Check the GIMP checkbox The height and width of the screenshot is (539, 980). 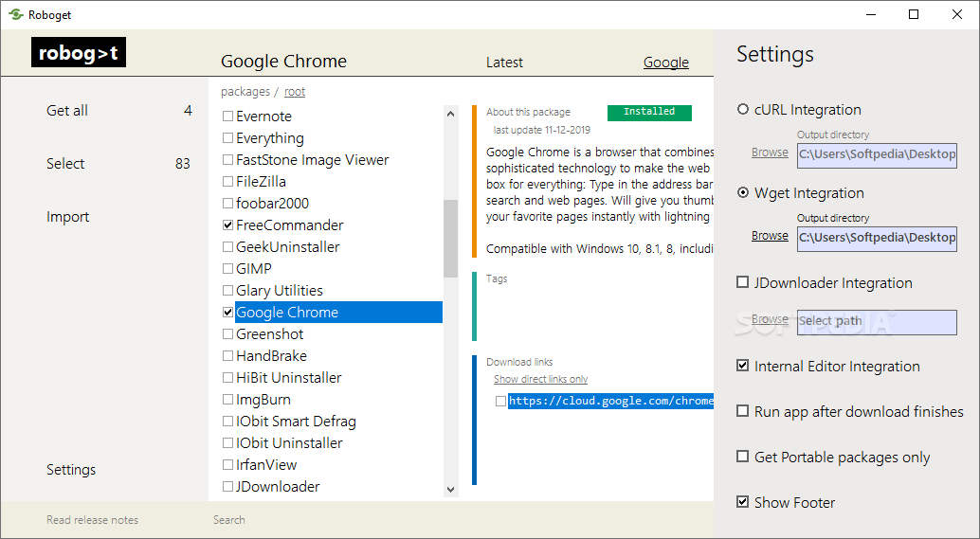coord(228,269)
